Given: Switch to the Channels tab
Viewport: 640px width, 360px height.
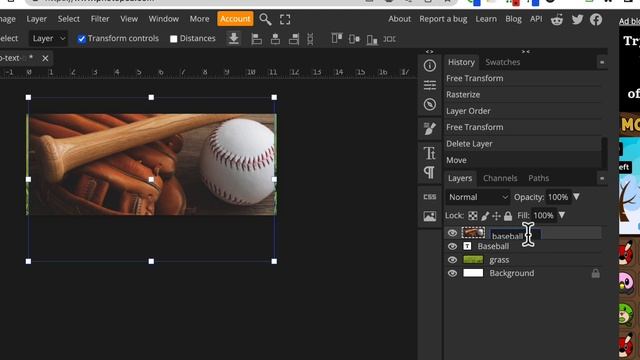Looking at the screenshot, I should click(500, 178).
